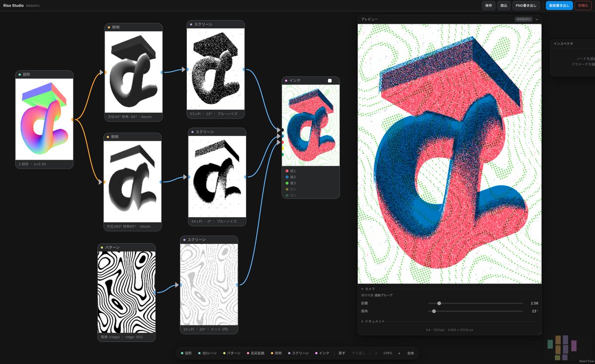Click the 図形 node header dot
This screenshot has height=364, width=595.
tap(20, 74)
